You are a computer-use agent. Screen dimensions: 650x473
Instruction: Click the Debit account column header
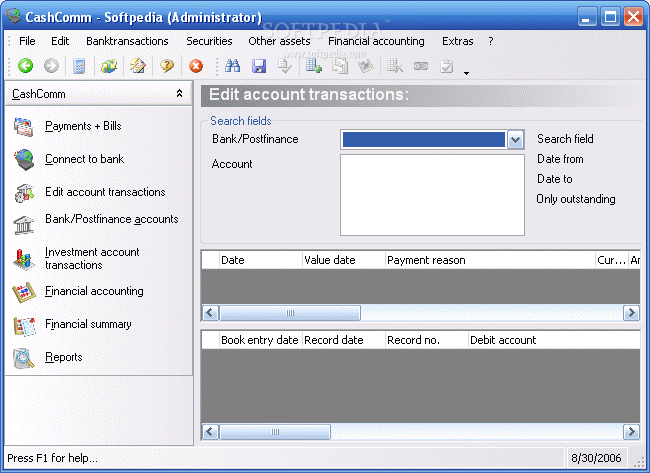(554, 340)
